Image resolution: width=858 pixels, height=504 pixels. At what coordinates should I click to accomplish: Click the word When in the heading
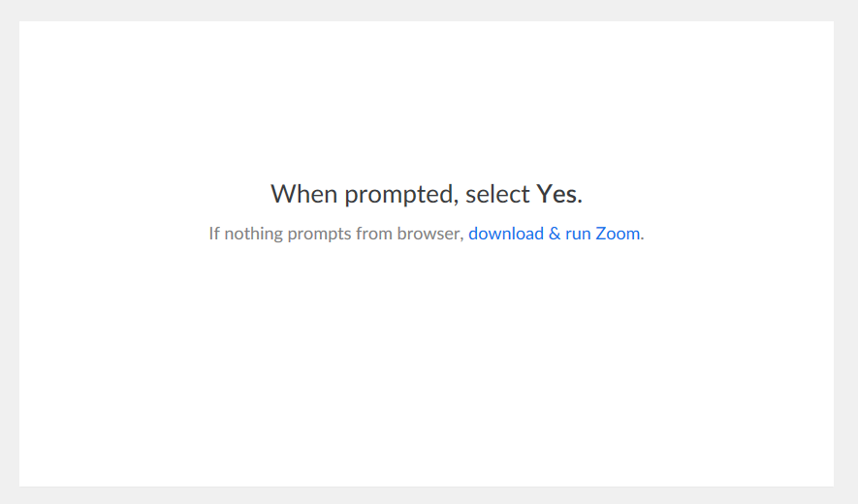pos(303,194)
